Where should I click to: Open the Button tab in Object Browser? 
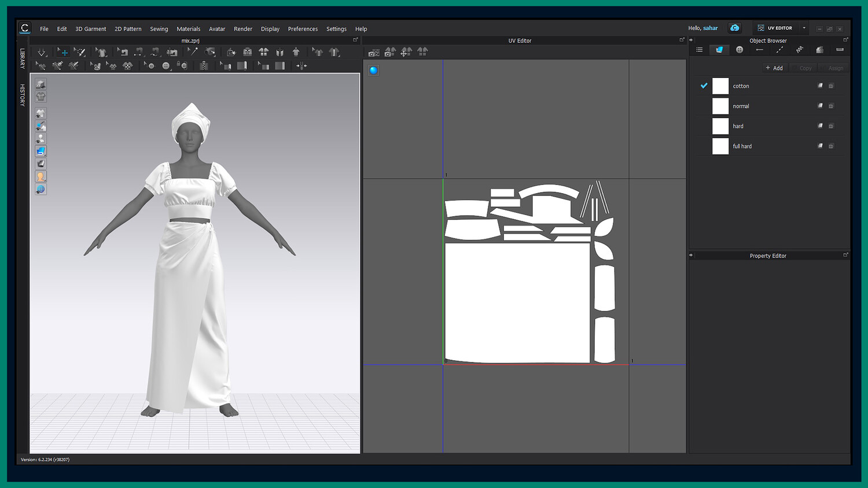[739, 50]
